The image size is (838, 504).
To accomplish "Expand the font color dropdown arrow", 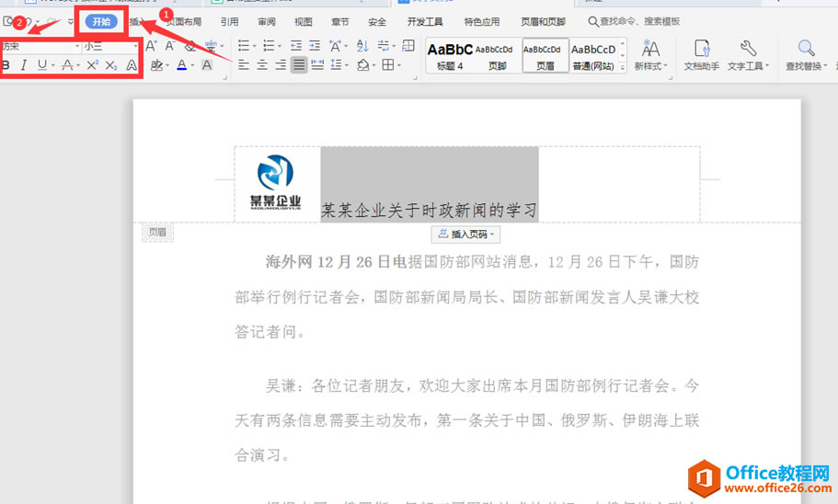I will 192,65.
